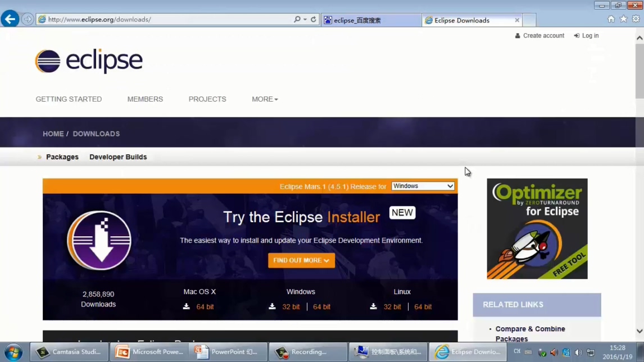
Task: Click the Optimizer for Eclipse advertisement
Action: tap(537, 229)
